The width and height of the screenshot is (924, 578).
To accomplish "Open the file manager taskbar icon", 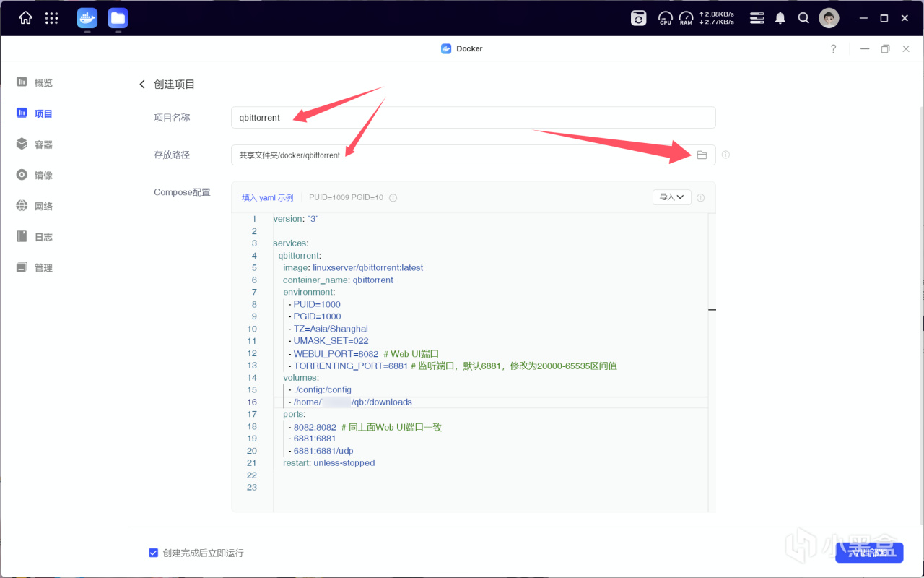I will (118, 18).
